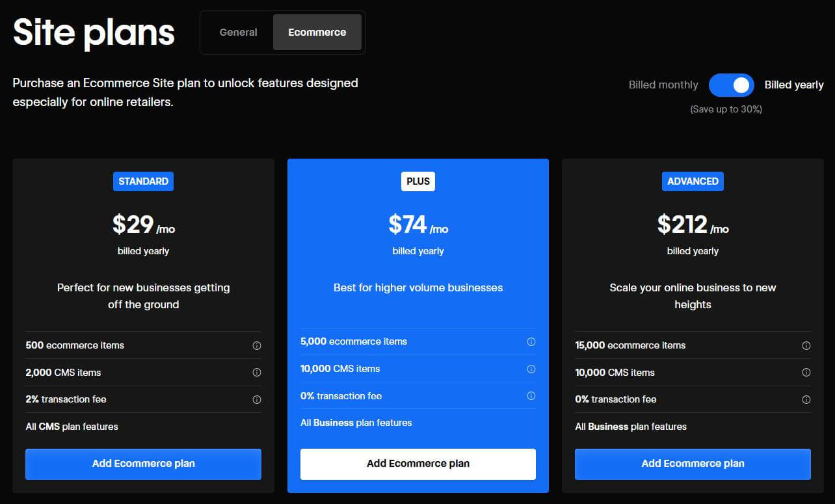Click the info icon beside Advanced's 10,000 CMS items

pos(806,372)
